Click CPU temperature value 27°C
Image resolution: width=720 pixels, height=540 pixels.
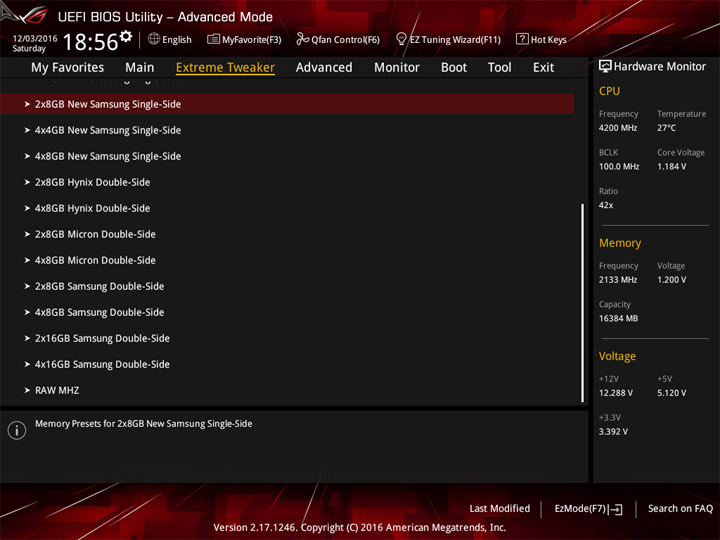(x=666, y=128)
